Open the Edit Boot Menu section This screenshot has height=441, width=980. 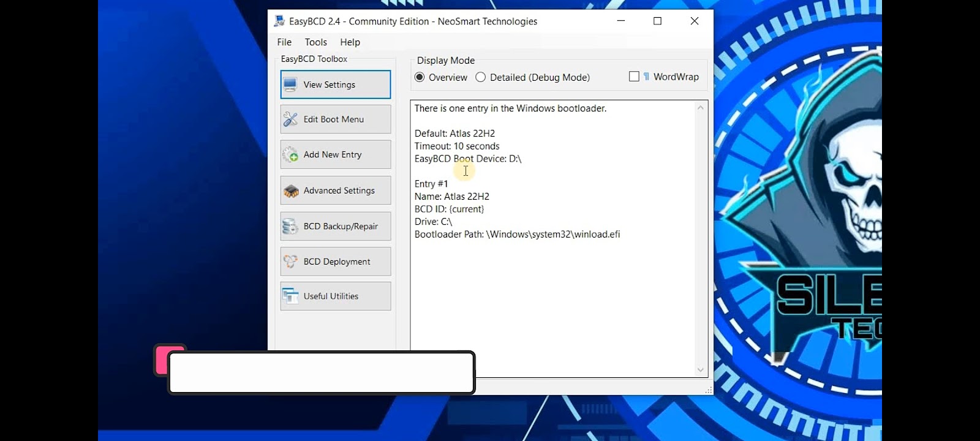coord(336,119)
